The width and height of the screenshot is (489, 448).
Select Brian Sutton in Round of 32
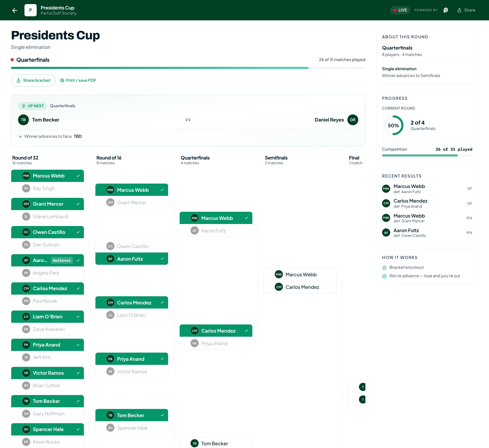point(48,385)
